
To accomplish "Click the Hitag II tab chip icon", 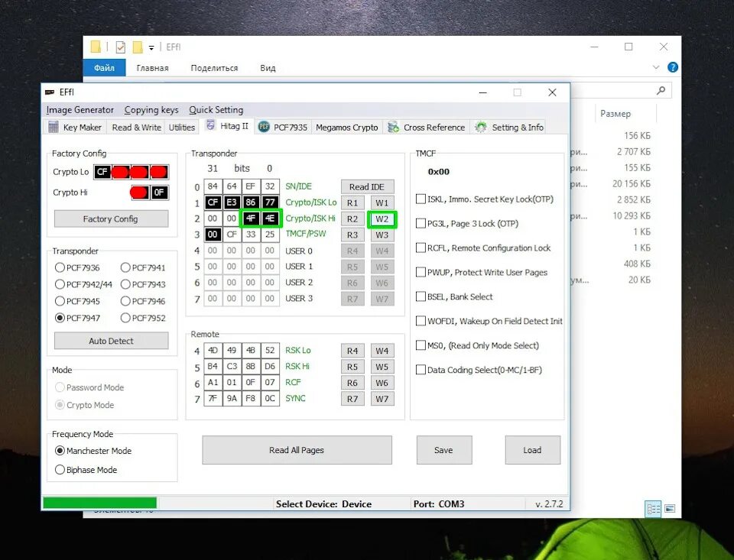I will pos(211,125).
